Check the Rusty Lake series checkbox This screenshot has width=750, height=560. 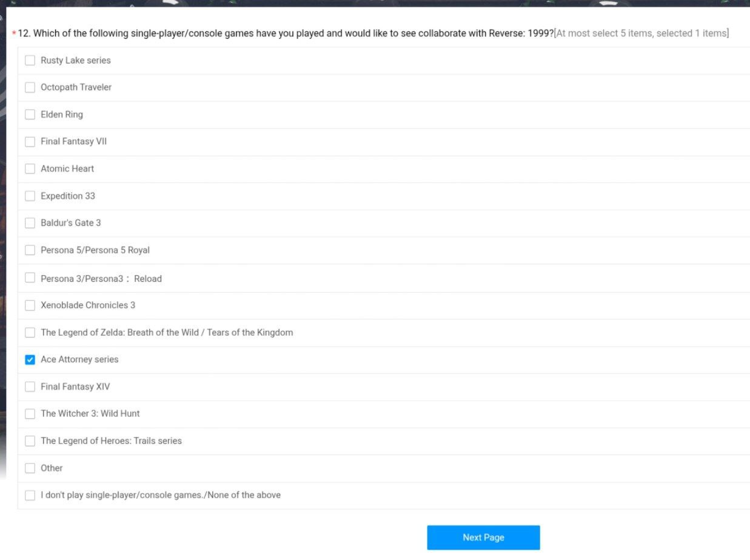[x=30, y=61]
